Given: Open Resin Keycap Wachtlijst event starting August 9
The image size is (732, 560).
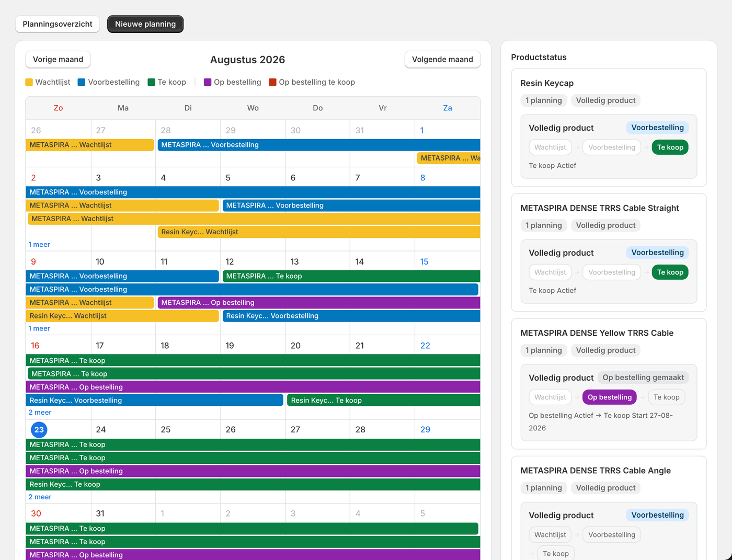Looking at the screenshot, I should [x=122, y=316].
